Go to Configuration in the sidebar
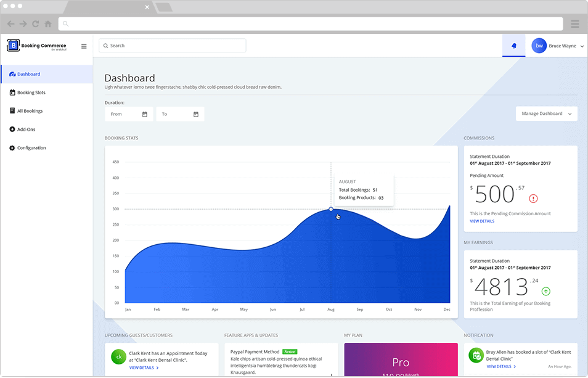Screen dimensions: 588x378 [x=31, y=148]
